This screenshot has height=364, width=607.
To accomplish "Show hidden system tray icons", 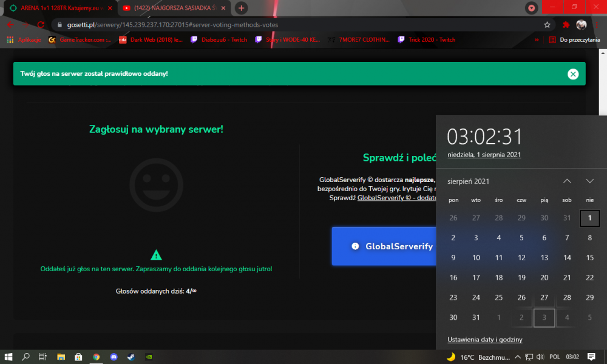I will pos(518,357).
